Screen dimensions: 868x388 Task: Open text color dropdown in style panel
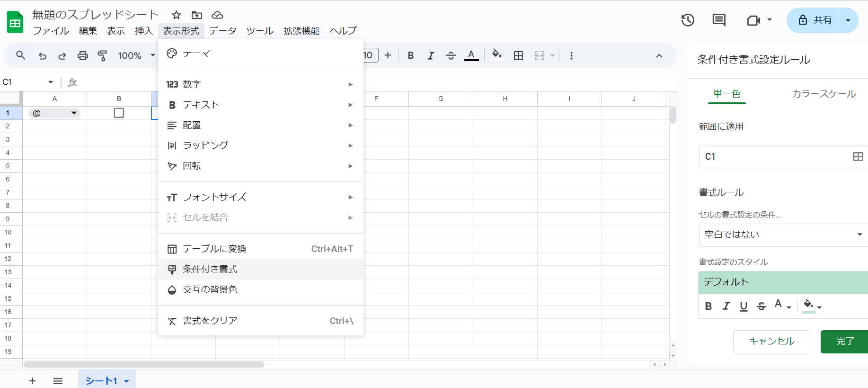[782, 305]
